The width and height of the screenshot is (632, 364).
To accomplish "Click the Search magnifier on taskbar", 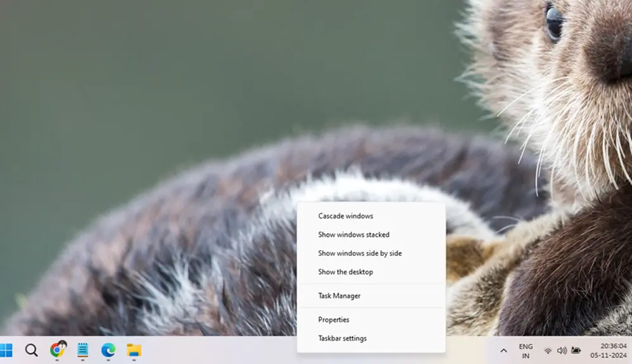I will point(31,350).
